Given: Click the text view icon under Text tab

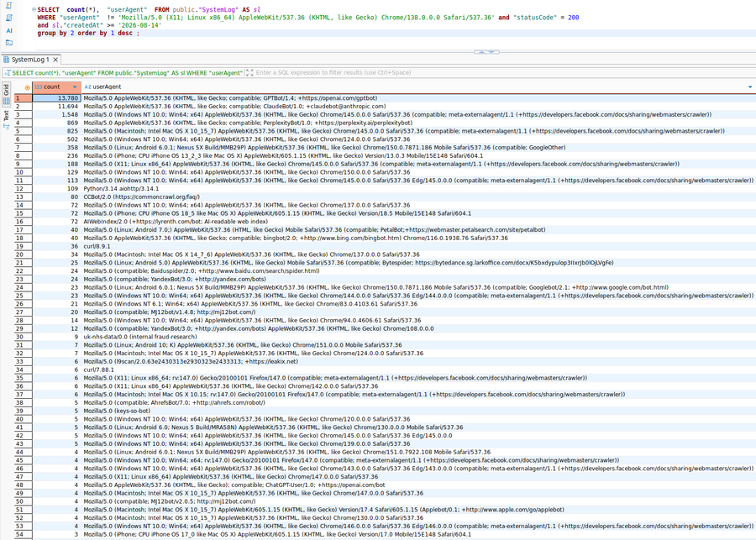Looking at the screenshot, I should coord(6,126).
